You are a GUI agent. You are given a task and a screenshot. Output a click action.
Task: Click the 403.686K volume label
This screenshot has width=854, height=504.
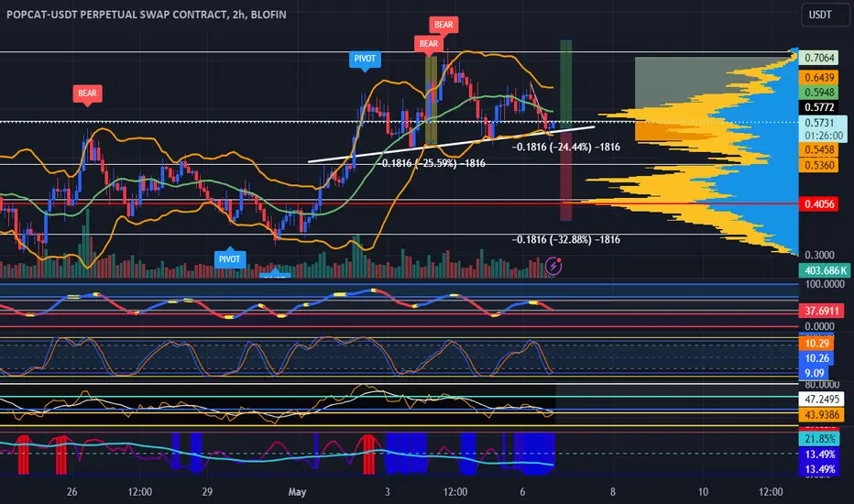pyautogui.click(x=825, y=270)
